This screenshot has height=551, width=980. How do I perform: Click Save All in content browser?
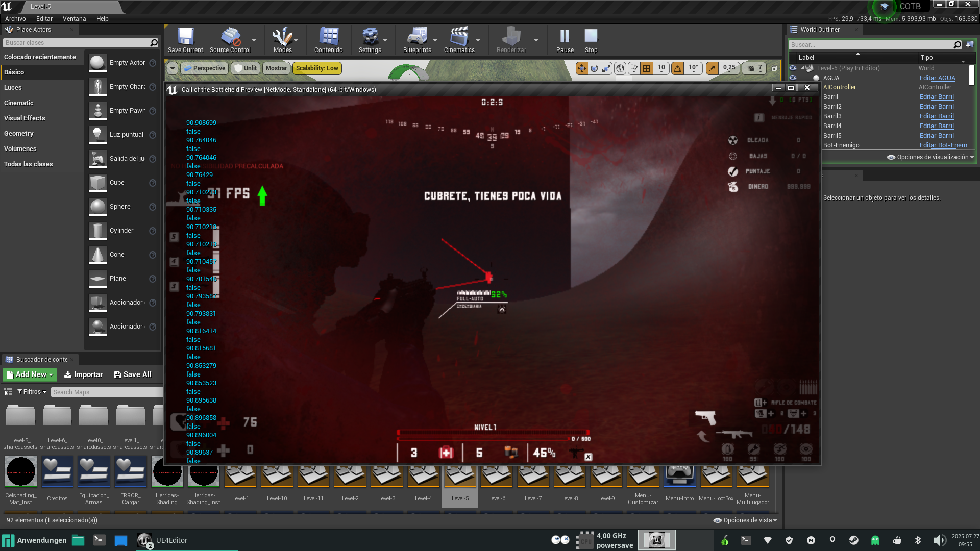pyautogui.click(x=133, y=374)
